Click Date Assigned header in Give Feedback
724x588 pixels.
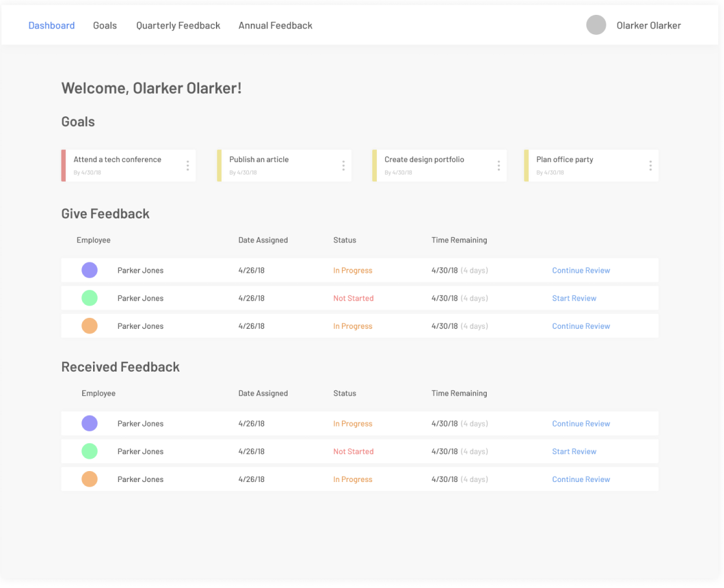click(x=263, y=240)
